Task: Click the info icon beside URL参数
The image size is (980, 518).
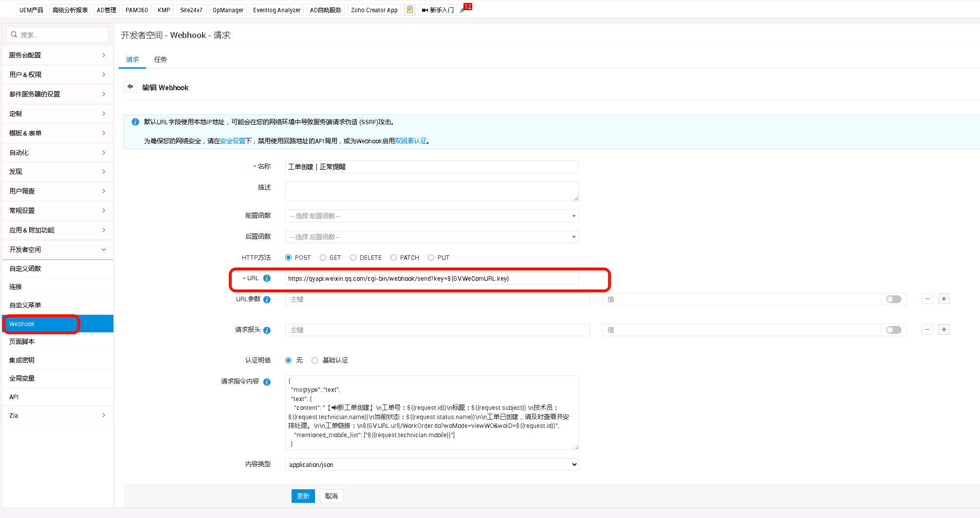Action: [x=267, y=300]
